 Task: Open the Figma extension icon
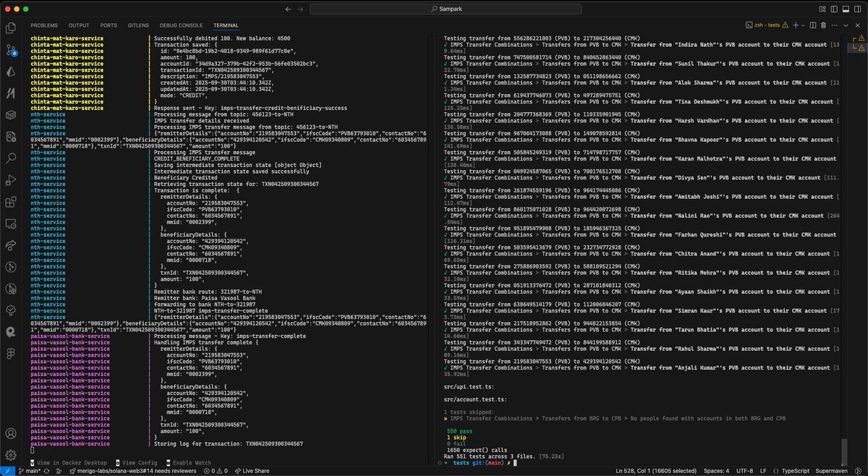pos(10,353)
